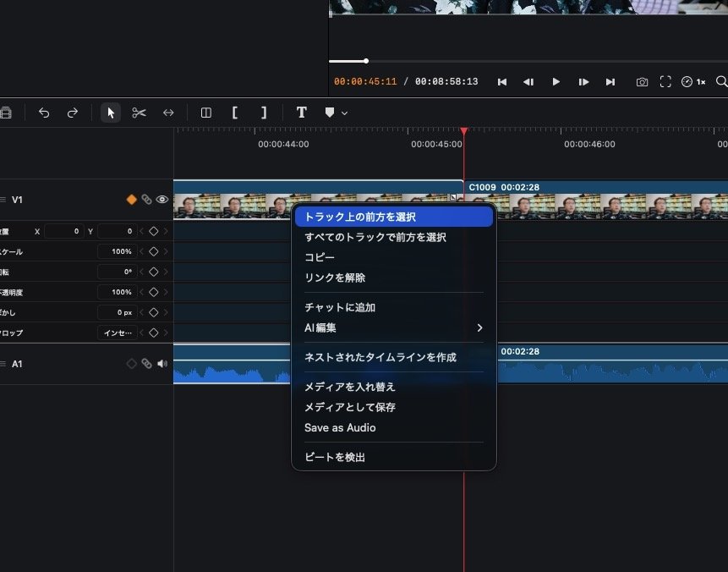Screen dimensions: 728x572
Task: Click the set in-point bracket icon
Action: (x=235, y=113)
